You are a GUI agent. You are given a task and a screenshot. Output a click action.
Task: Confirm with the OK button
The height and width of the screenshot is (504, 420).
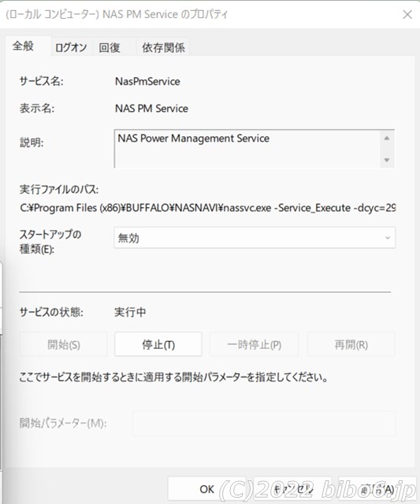(x=206, y=489)
